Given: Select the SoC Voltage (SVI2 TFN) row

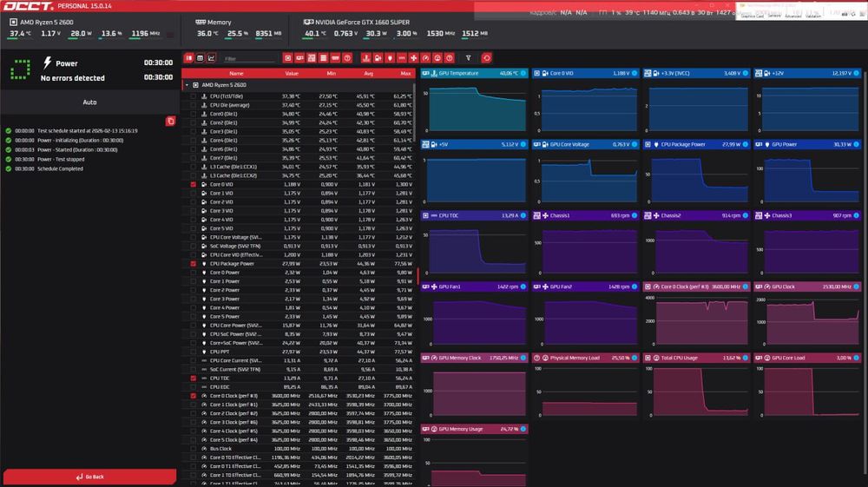Looking at the screenshot, I should point(299,247).
